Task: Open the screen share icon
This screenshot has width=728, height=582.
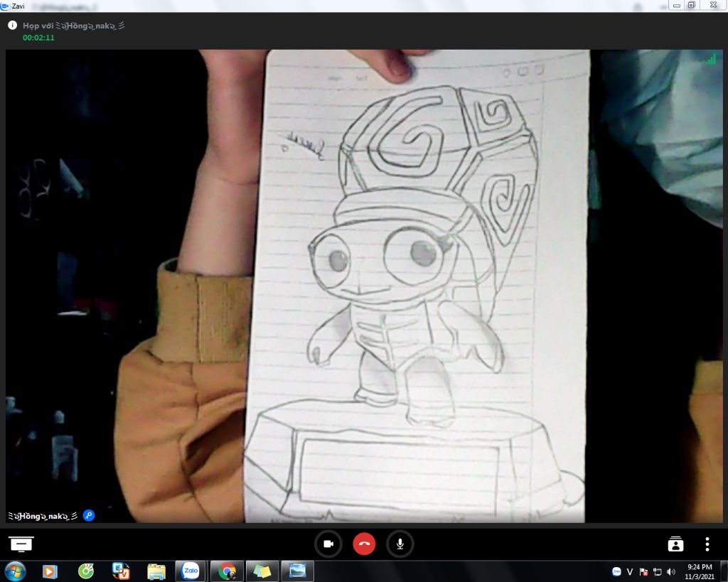Action: click(21, 544)
